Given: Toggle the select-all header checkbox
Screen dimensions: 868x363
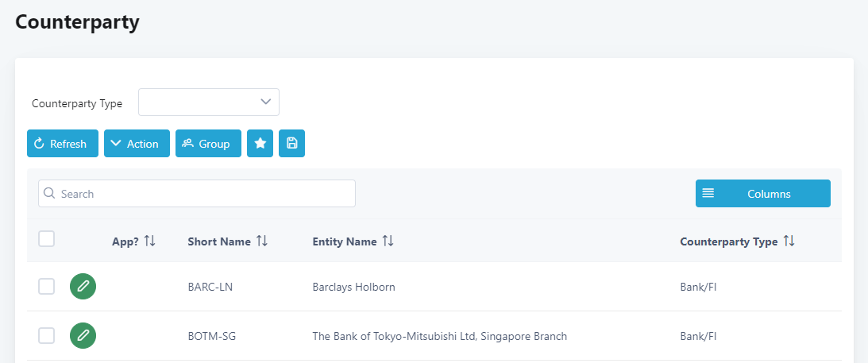Looking at the screenshot, I should tap(47, 239).
